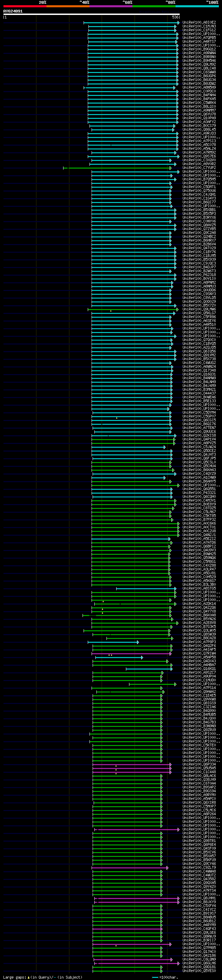Screen dimensions: 222x980
Task: Select hit label UniRef100_Q86L45
Action: click(199, 129)
